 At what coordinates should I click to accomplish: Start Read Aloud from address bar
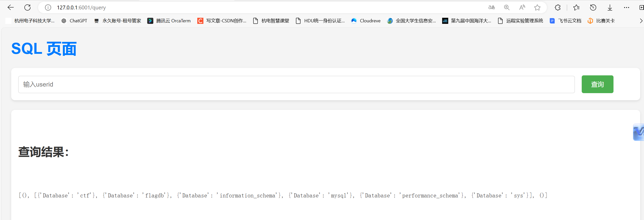point(522,8)
